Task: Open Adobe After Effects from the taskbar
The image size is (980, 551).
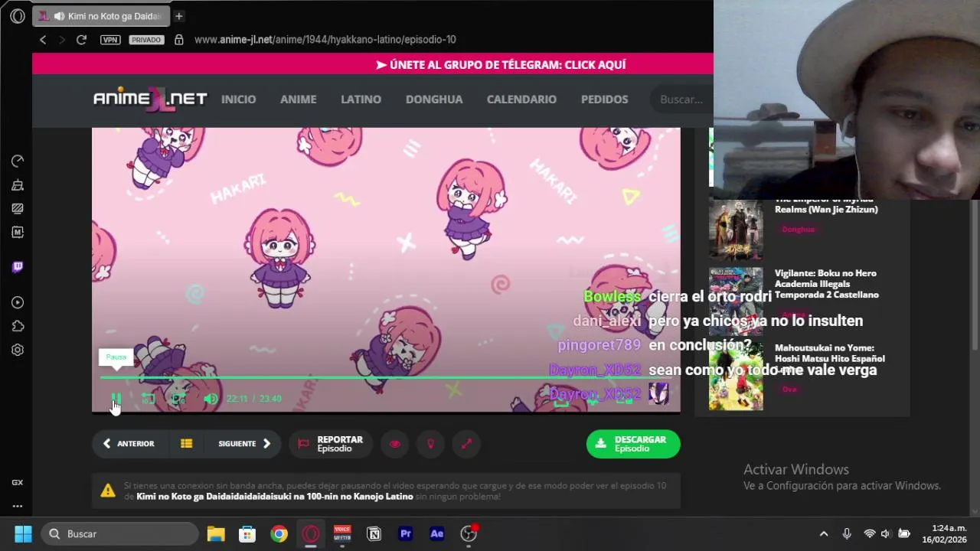Action: tap(437, 534)
